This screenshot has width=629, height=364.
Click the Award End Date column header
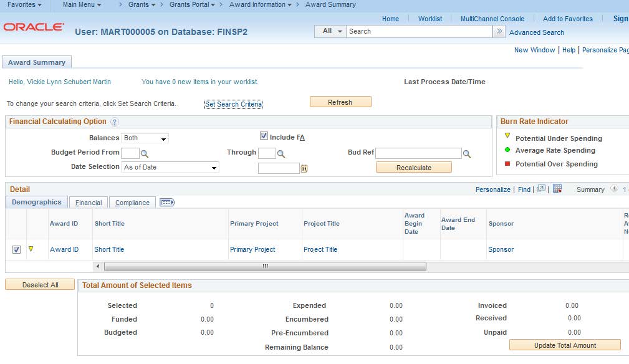(458, 224)
